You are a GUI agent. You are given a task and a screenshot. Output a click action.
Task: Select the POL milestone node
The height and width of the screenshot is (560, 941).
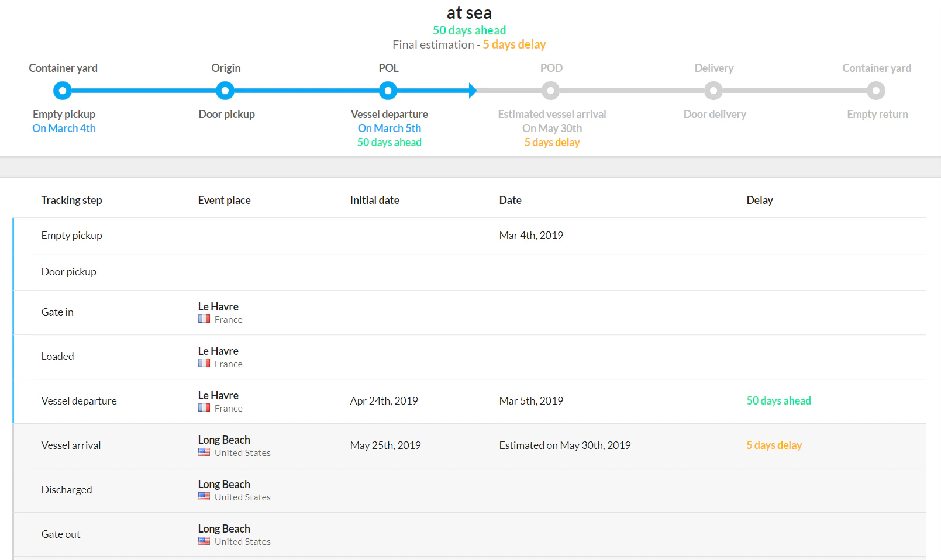(388, 91)
